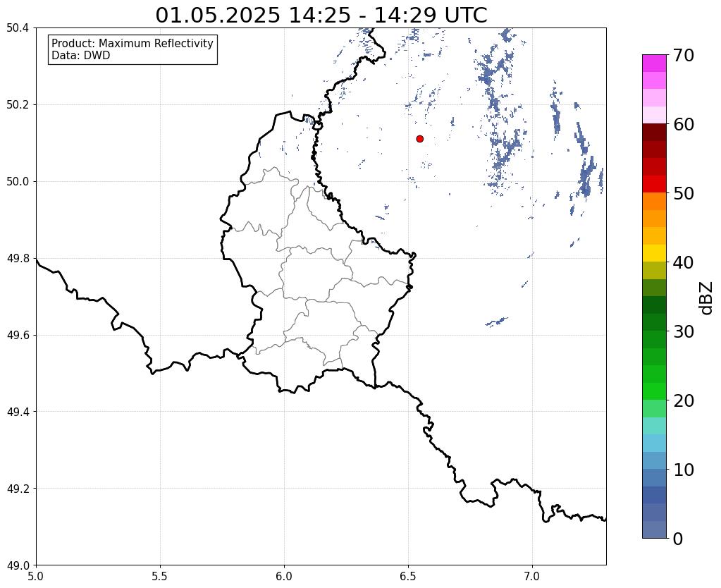Click the latitude axis label "50.2"
This screenshot has width=721, height=588.
pos(18,105)
